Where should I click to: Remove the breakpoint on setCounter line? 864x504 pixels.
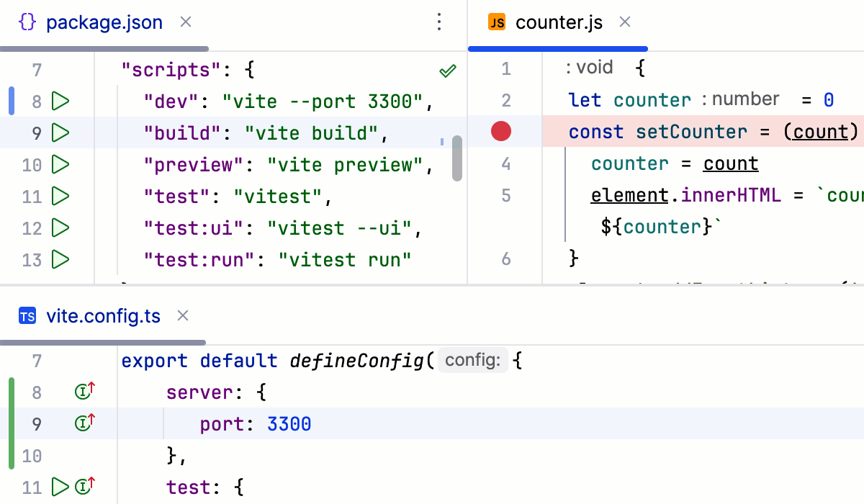pos(500,132)
